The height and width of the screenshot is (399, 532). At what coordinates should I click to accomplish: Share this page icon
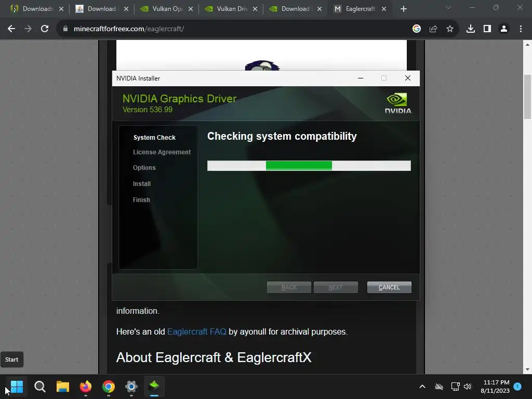(x=433, y=29)
